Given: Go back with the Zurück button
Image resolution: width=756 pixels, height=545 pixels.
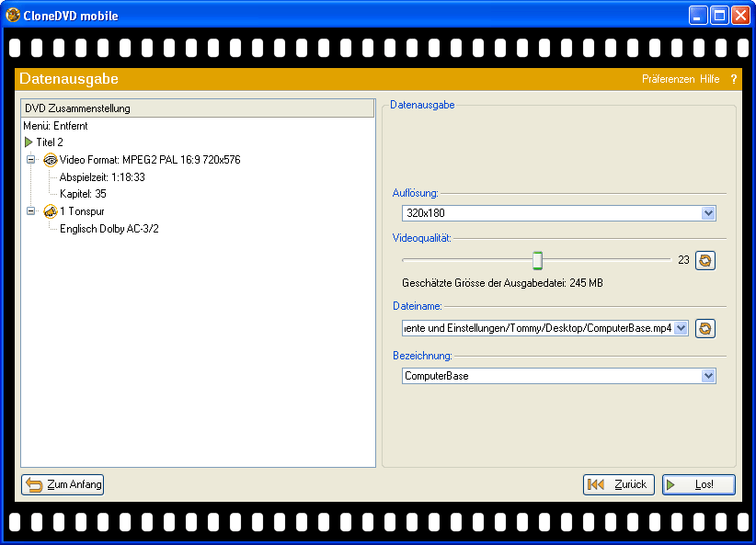Looking at the screenshot, I should click(x=619, y=484).
